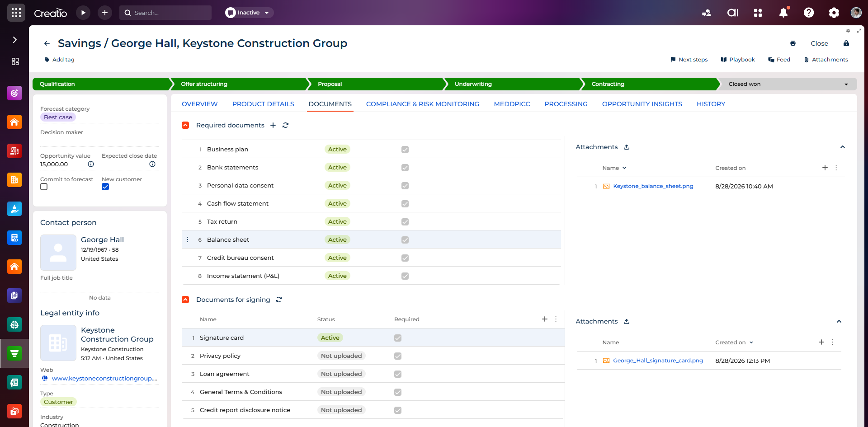Click the plus quick-add icon in top bar
The width and height of the screenshot is (868, 427).
click(105, 13)
